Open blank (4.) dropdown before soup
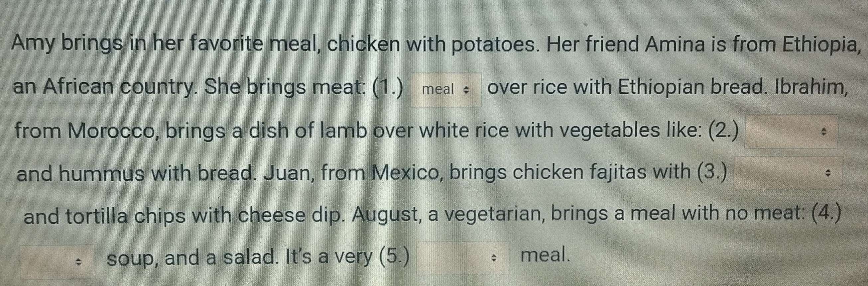Image resolution: width=868 pixels, height=286 pixels. 58,262
